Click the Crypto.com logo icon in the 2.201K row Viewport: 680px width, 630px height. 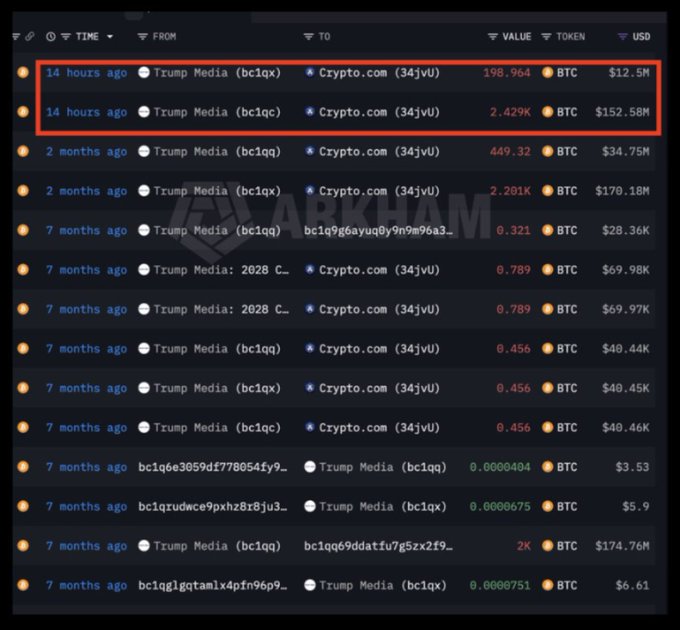[x=310, y=191]
